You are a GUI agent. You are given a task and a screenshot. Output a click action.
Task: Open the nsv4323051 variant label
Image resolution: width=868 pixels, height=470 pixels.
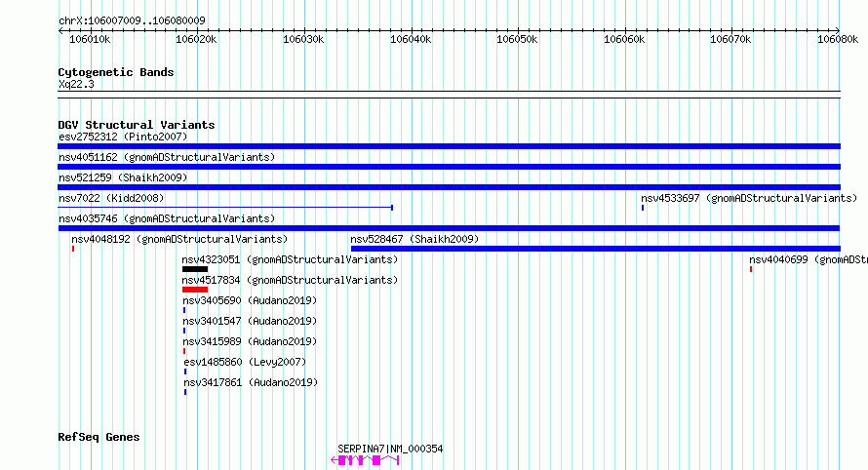pyautogui.click(x=290, y=259)
